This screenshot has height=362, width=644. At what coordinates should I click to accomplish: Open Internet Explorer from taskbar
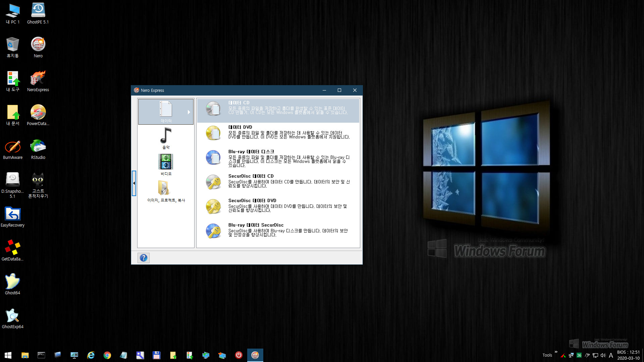[91, 355]
